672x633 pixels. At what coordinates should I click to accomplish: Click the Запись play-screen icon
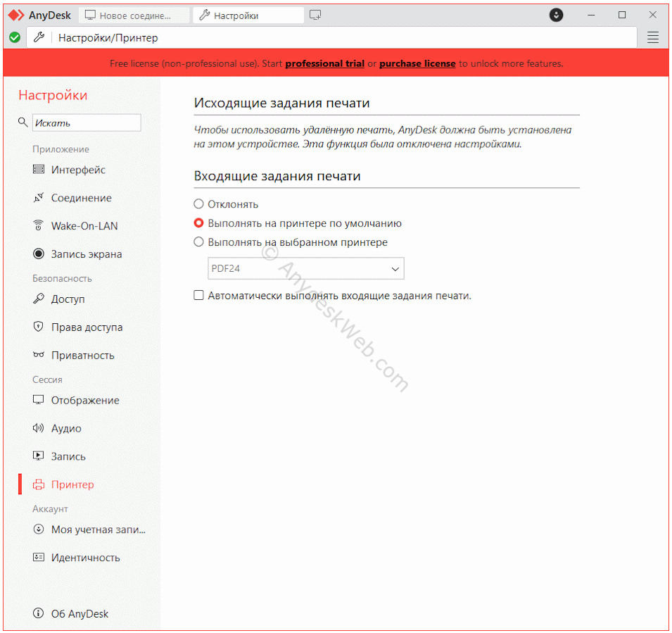pos(39,456)
